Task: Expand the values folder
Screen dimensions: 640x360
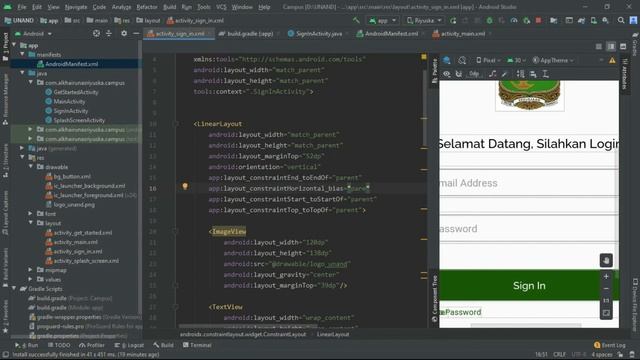Action: click(x=31, y=279)
